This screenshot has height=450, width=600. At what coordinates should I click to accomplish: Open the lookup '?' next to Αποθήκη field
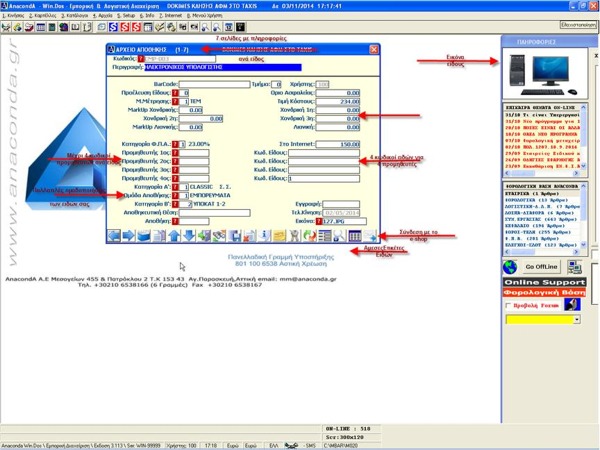175,221
